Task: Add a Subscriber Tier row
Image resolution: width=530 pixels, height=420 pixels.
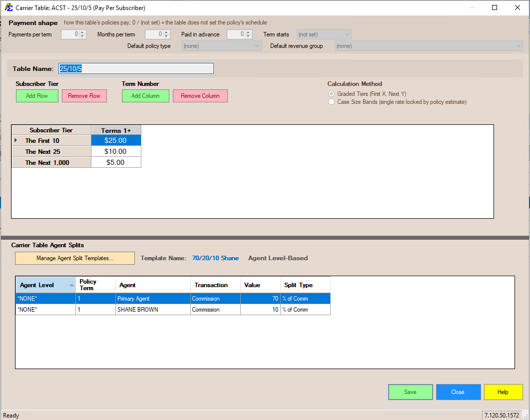Action: coord(37,95)
